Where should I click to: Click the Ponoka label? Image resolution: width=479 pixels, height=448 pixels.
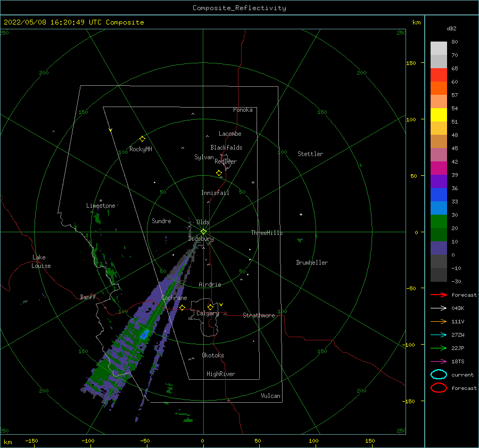click(x=243, y=110)
